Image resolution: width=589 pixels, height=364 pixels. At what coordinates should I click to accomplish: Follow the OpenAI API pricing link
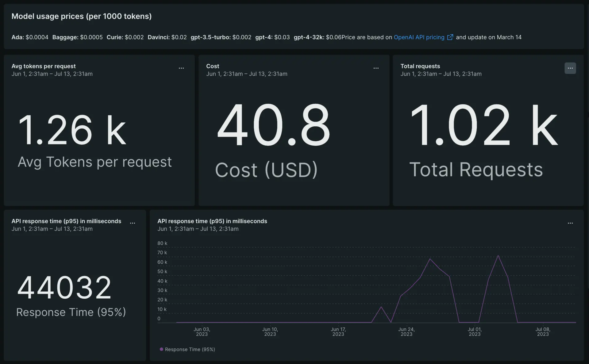tap(419, 37)
